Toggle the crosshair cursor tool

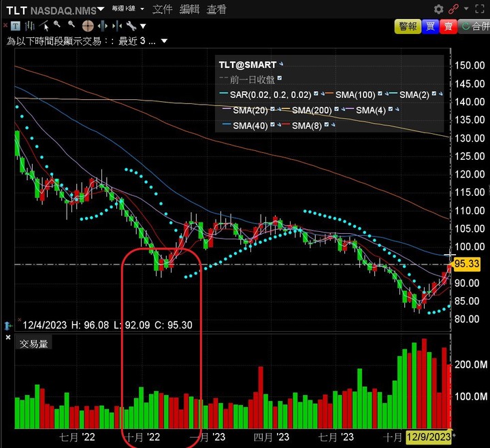point(88,26)
